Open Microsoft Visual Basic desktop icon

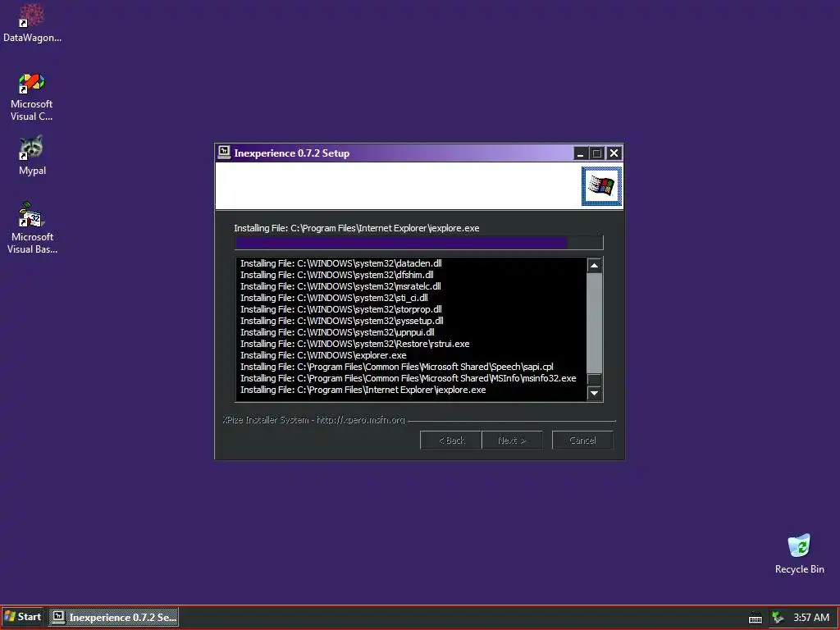[x=32, y=228]
